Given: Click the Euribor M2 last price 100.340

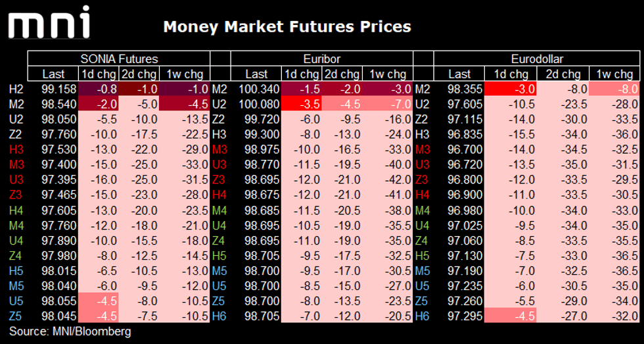Looking at the screenshot, I should point(259,89).
